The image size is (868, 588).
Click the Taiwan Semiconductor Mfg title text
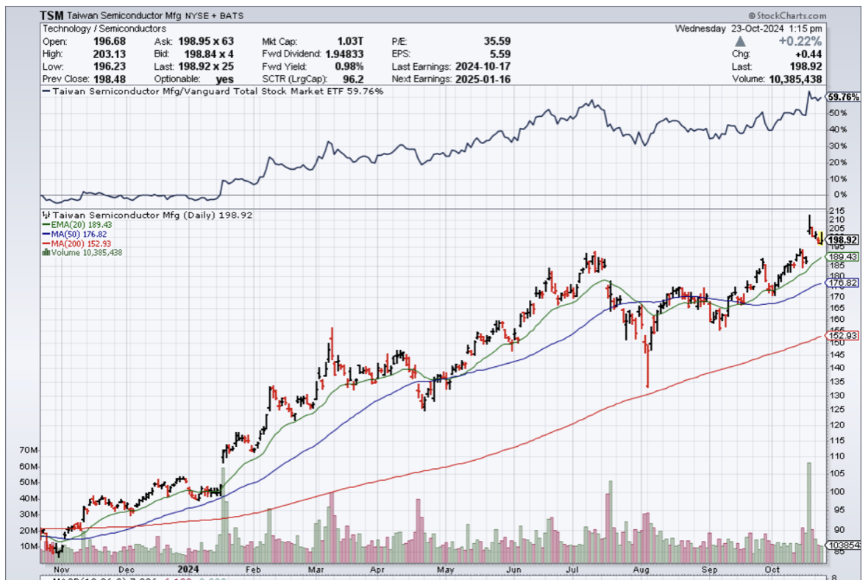point(124,15)
